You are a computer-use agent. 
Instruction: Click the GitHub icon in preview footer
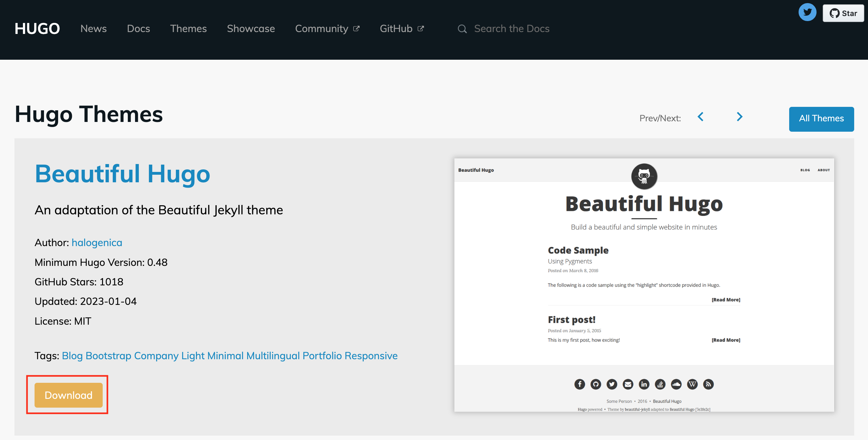596,384
